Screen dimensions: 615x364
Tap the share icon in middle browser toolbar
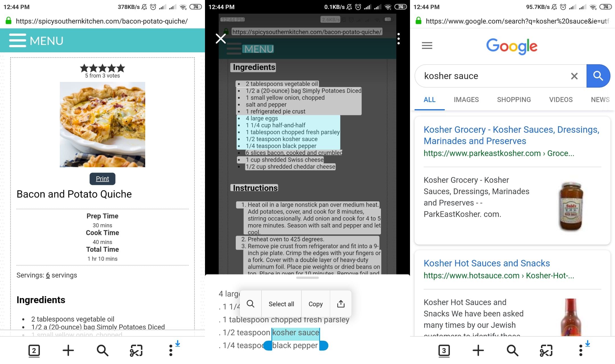coord(341,303)
